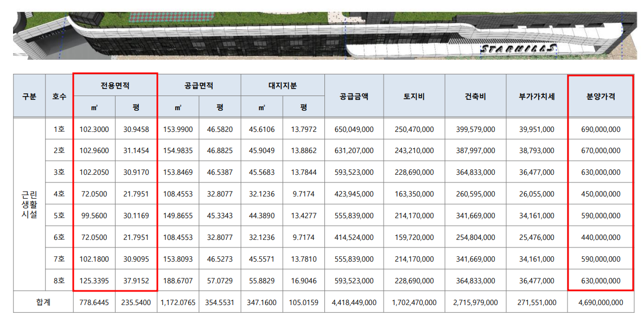Click the 37.9152 pyeong cell
644x330 pixels.
(x=136, y=281)
